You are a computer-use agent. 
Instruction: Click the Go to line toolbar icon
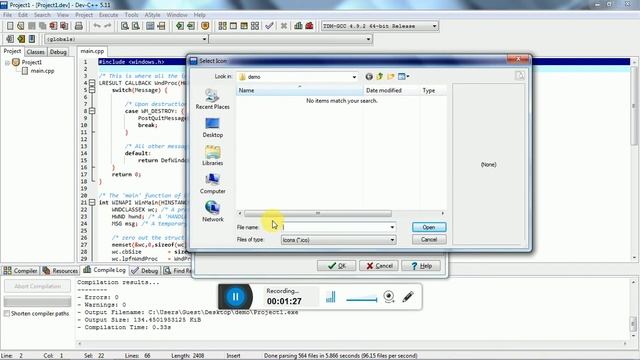(161, 26)
